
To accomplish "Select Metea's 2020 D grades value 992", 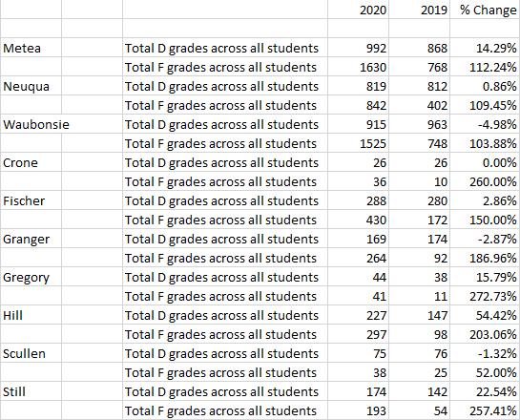I will pos(358,48).
